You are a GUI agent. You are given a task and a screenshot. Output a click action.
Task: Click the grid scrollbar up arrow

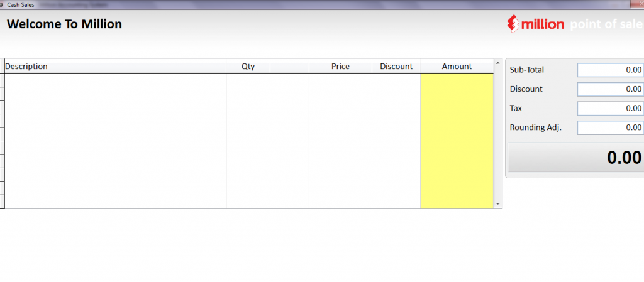[x=498, y=63]
